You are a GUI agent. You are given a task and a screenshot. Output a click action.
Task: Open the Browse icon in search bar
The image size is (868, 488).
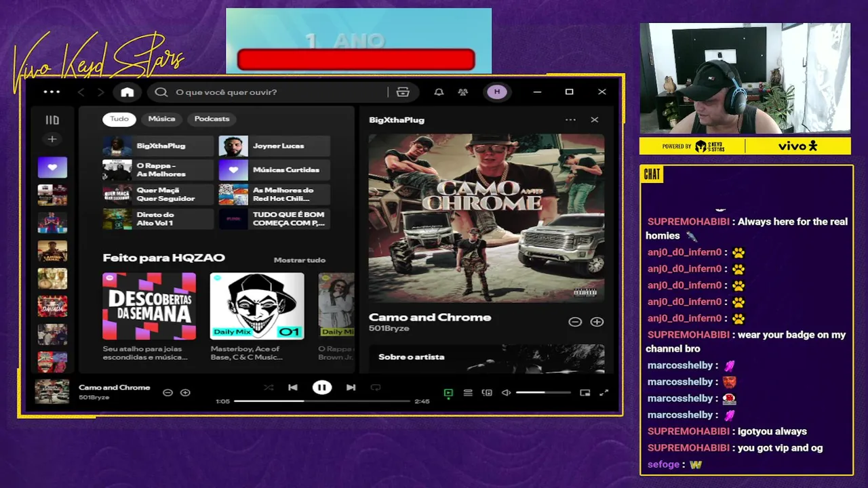tap(403, 92)
